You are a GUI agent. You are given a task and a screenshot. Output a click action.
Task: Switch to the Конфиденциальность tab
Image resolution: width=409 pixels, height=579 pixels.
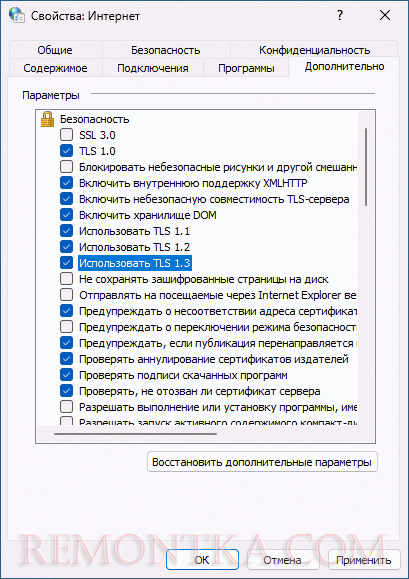[314, 49]
